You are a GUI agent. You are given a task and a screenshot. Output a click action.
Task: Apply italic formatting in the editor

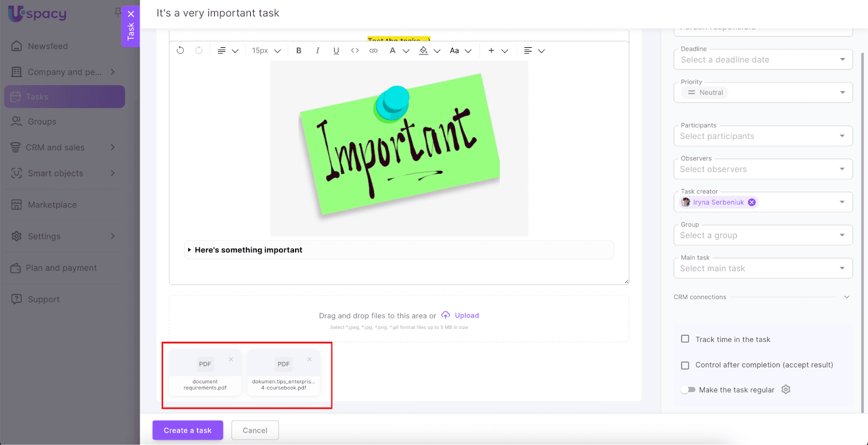317,50
